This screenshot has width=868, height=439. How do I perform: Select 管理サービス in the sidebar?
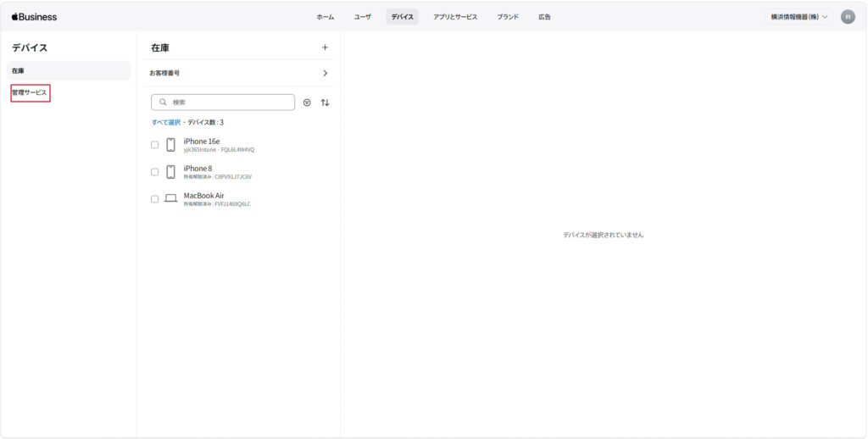(x=30, y=93)
